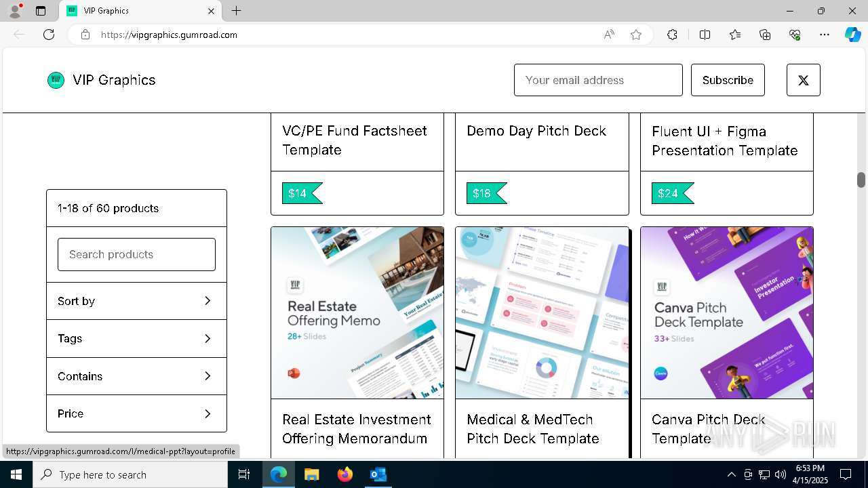Open a new tab with plus button
868x488 pixels.
(x=236, y=11)
